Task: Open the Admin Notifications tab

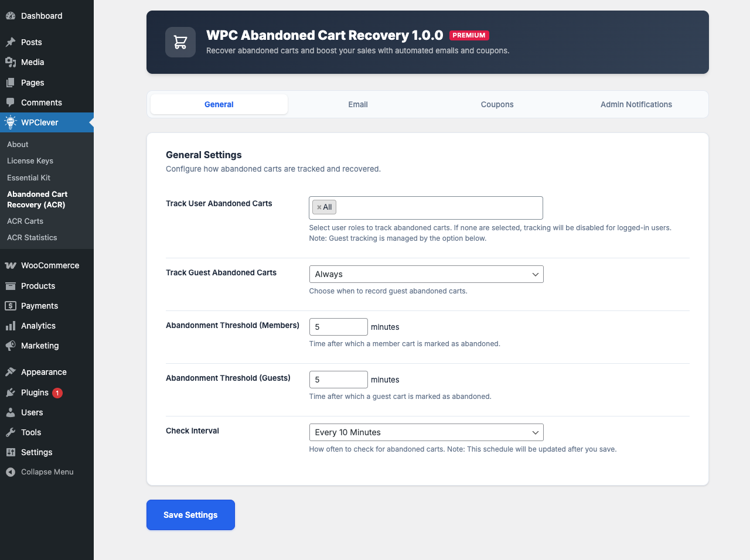Action: coord(636,104)
